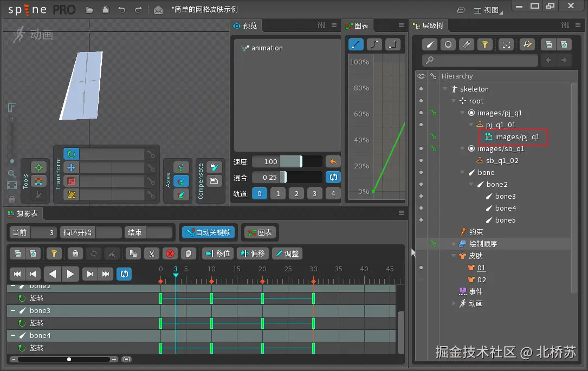
Task: Toggle the Auto Key (自动关键帧) button
Action: coord(208,232)
